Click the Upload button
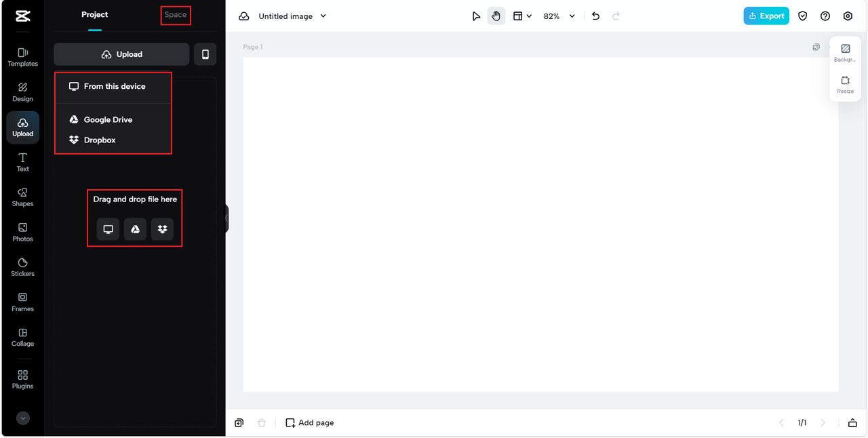 (x=121, y=54)
